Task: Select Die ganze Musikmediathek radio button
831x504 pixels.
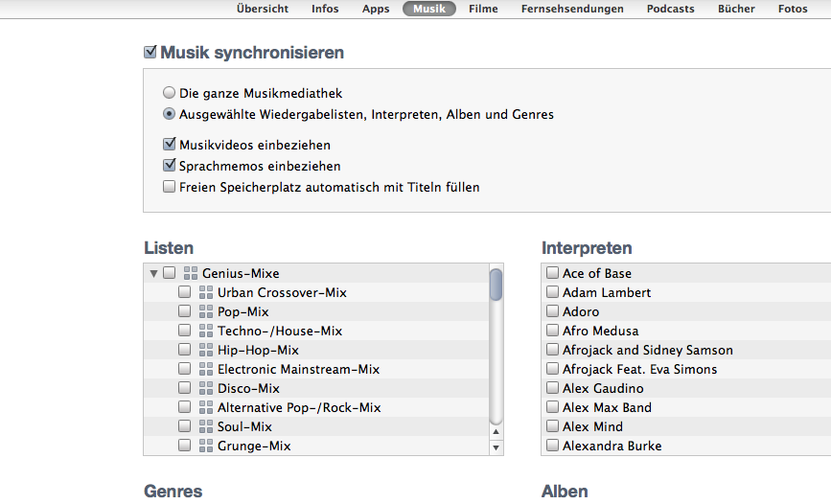Action: 170,94
